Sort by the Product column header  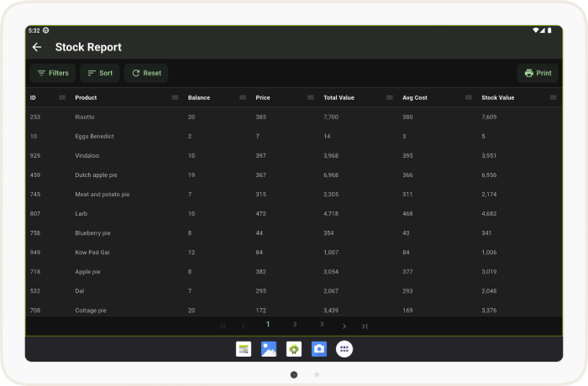coord(86,98)
